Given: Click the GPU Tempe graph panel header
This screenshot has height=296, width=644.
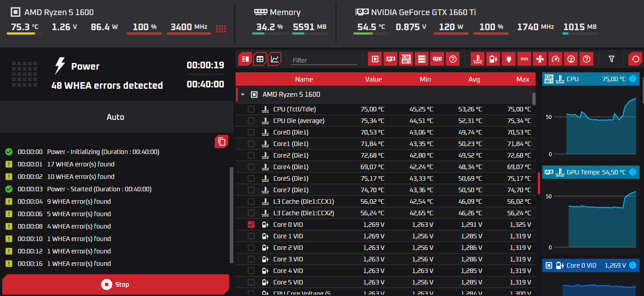Looking at the screenshot, I should coord(591,172).
